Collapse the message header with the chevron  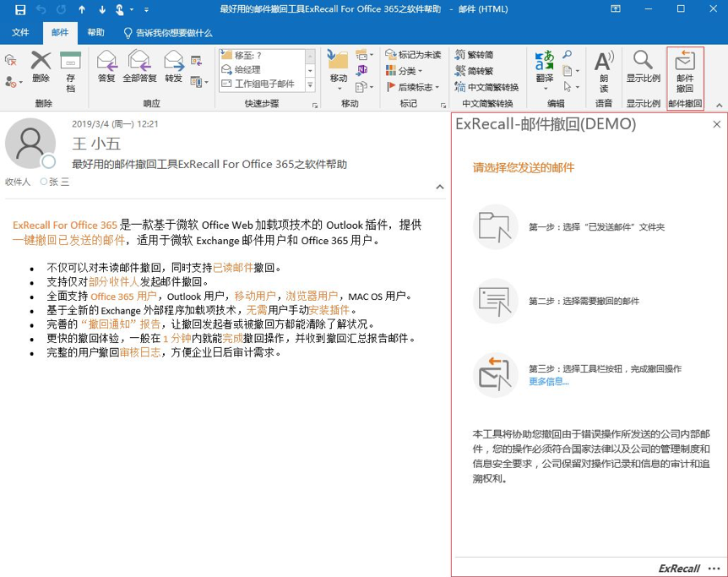click(x=440, y=187)
